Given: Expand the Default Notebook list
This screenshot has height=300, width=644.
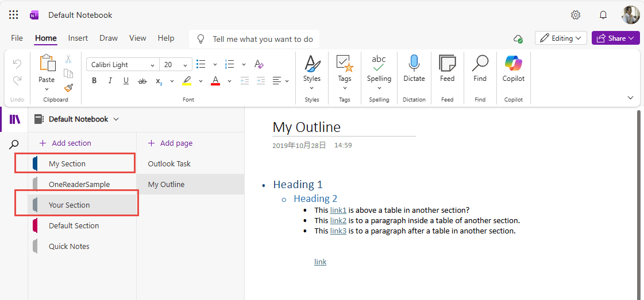Looking at the screenshot, I should [116, 119].
